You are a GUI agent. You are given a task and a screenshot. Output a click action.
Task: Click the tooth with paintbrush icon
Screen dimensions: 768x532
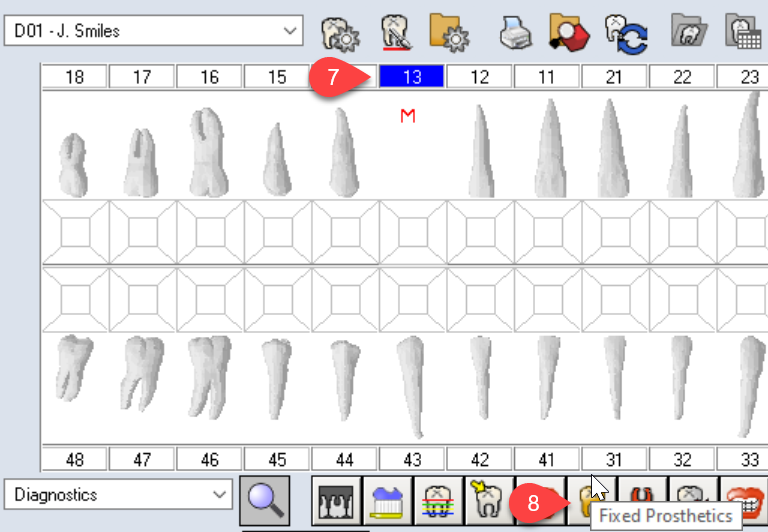[396, 32]
